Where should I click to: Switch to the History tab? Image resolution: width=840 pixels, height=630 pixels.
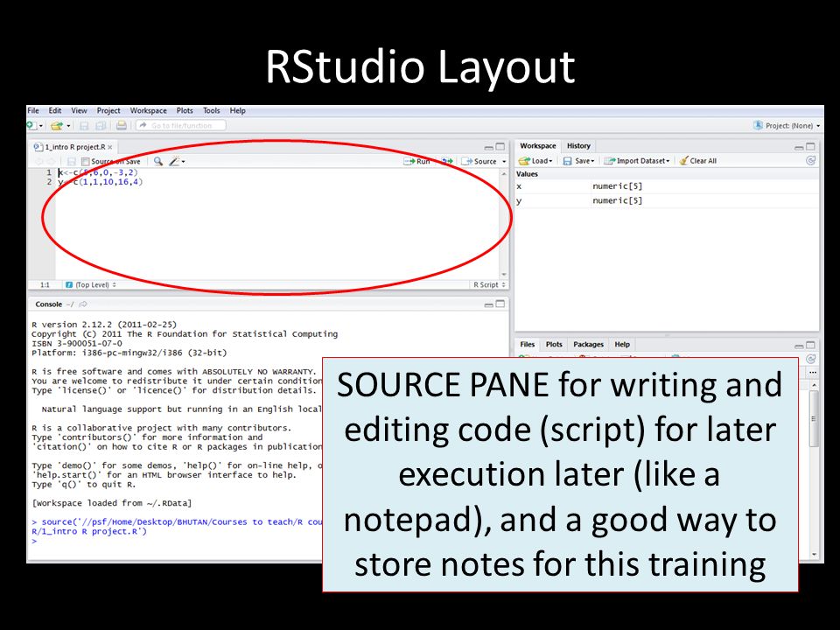(x=578, y=146)
